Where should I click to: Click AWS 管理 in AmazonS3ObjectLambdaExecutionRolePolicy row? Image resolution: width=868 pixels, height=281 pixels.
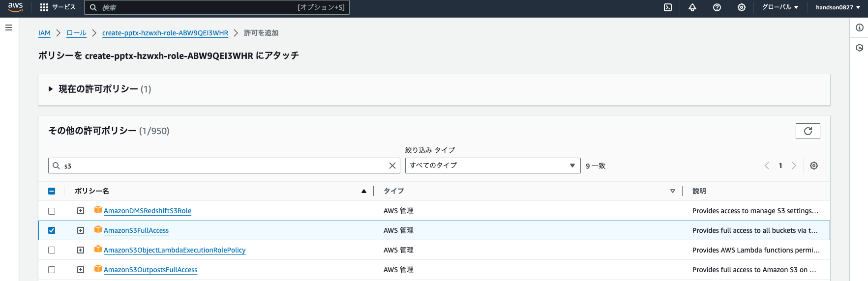(x=398, y=250)
